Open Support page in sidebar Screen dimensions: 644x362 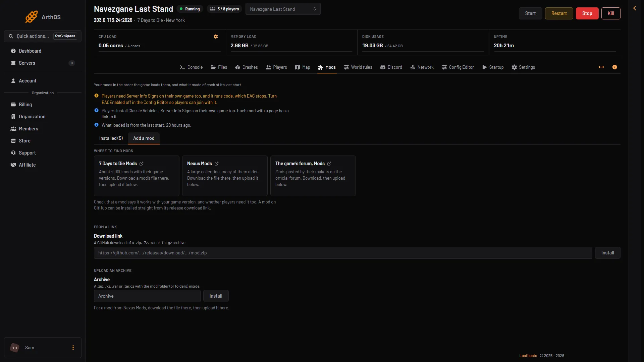click(x=43, y=153)
